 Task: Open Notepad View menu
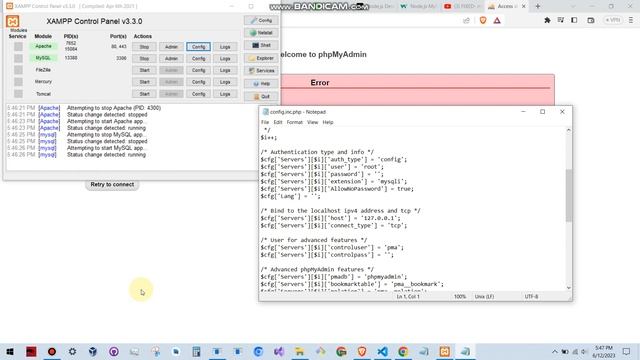312,122
